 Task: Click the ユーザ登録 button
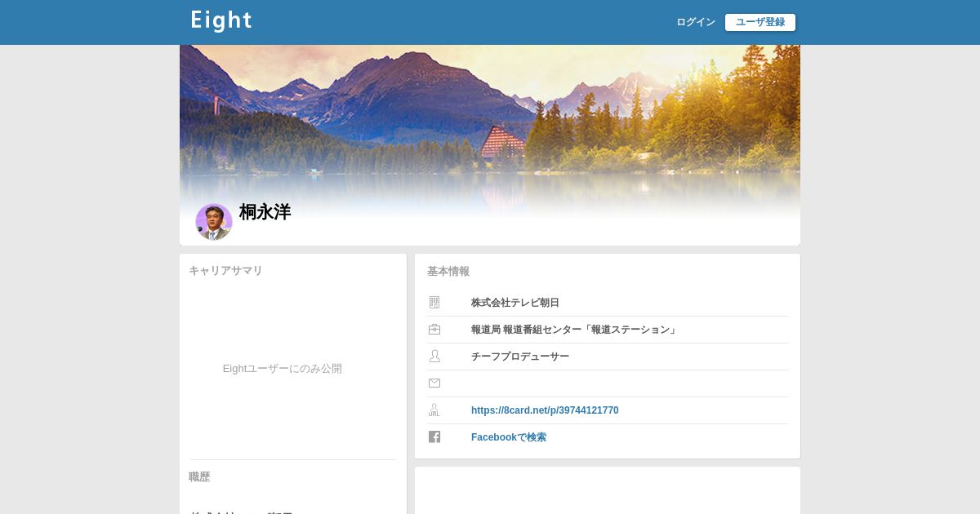click(x=760, y=22)
